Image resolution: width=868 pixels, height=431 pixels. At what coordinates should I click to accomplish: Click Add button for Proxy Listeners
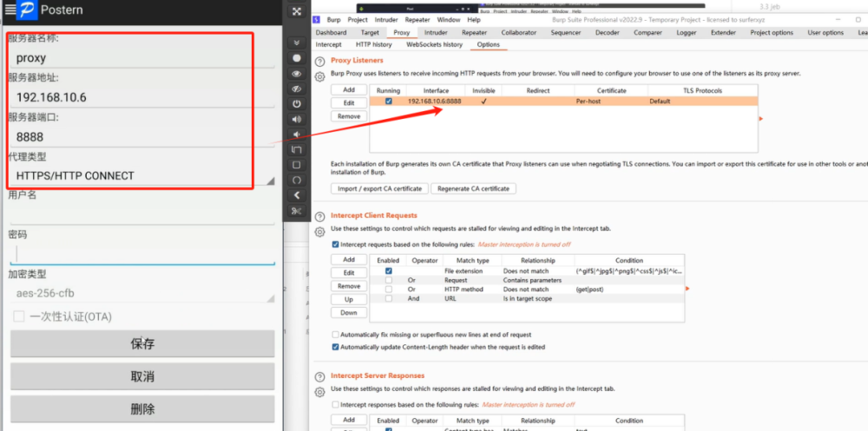pyautogui.click(x=349, y=89)
